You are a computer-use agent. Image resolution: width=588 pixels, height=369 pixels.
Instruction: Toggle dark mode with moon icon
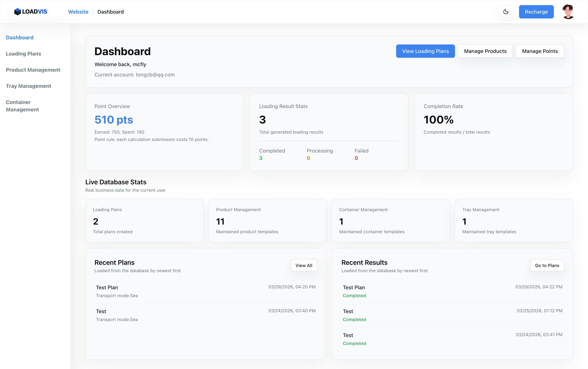(505, 12)
